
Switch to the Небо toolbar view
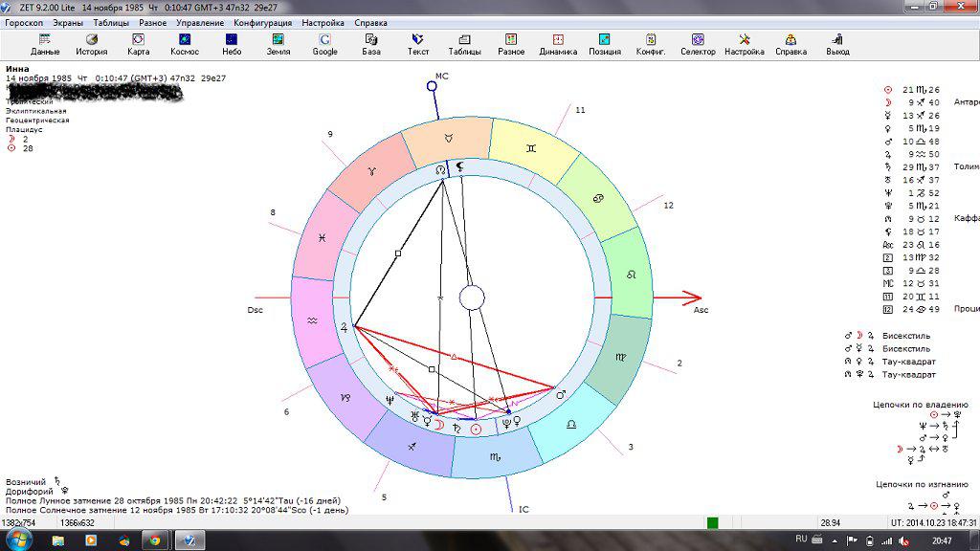pos(232,45)
